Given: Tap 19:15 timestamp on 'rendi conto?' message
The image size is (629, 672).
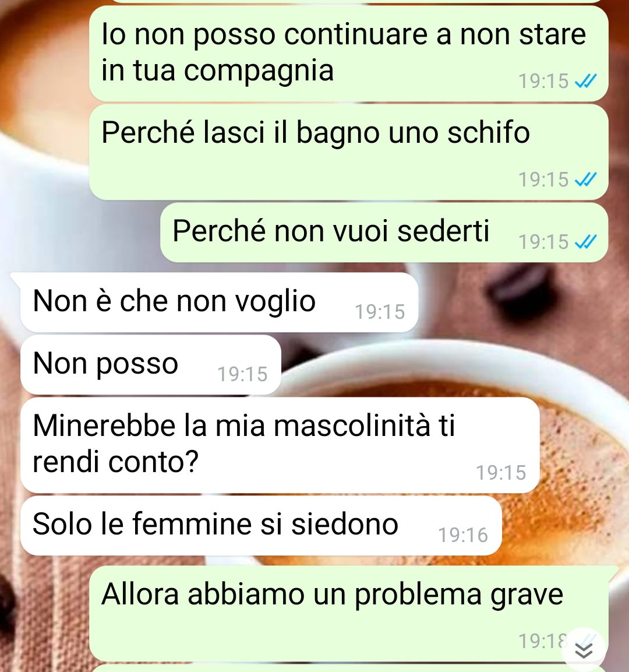Looking at the screenshot, I should 501,473.
